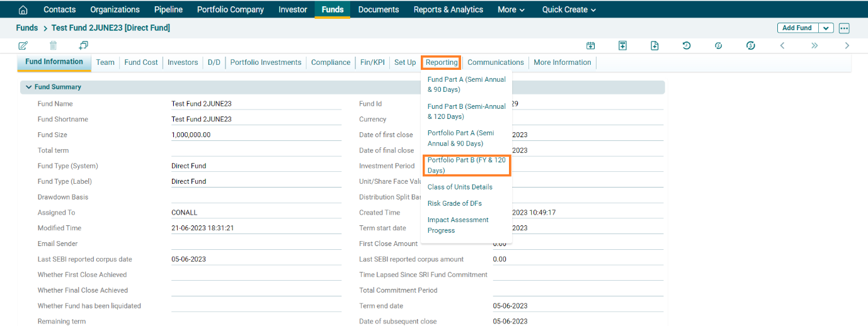This screenshot has width=868, height=326.
Task: Choose Class of Units Details option
Action: 460,187
